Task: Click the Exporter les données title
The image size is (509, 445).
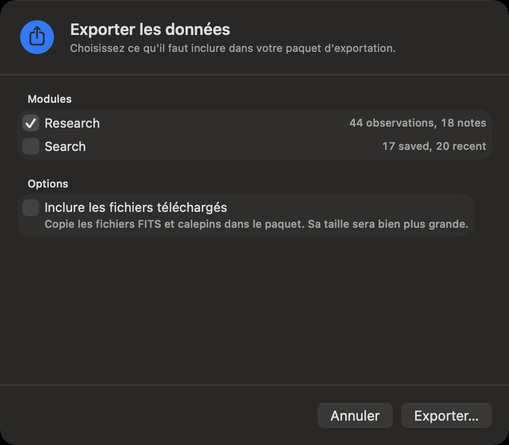Action: pos(150,29)
